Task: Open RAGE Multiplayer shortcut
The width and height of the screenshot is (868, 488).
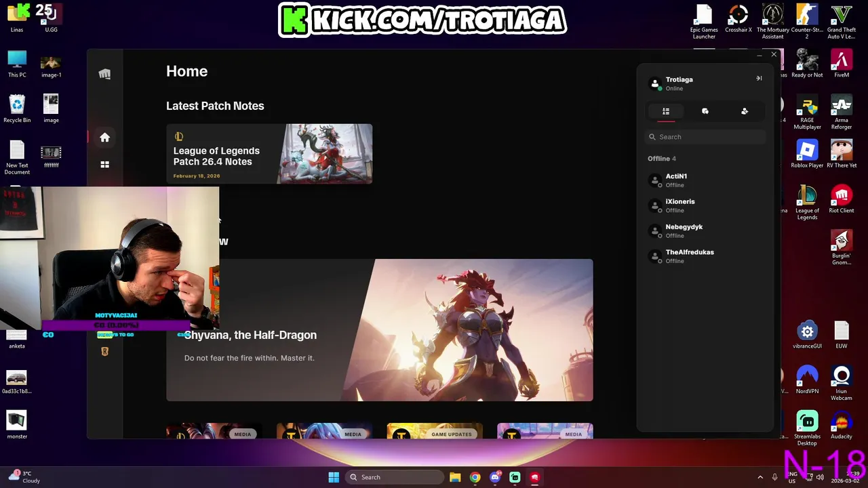Action: (x=807, y=113)
